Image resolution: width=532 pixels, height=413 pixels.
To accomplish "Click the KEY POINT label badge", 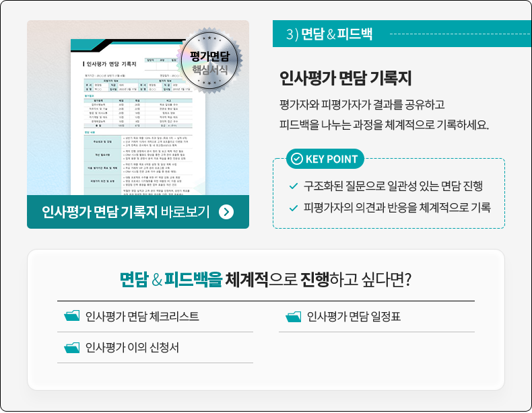I will coord(325,159).
